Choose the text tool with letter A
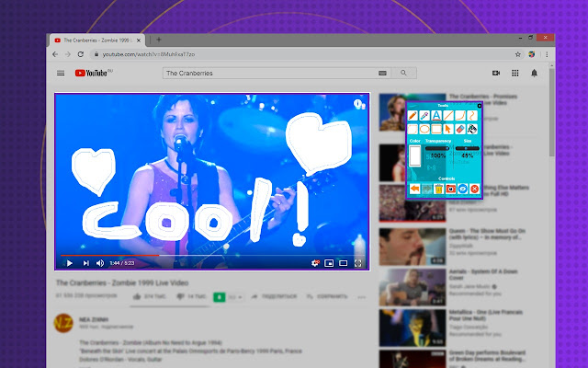This screenshot has width=588, height=368. click(436, 116)
